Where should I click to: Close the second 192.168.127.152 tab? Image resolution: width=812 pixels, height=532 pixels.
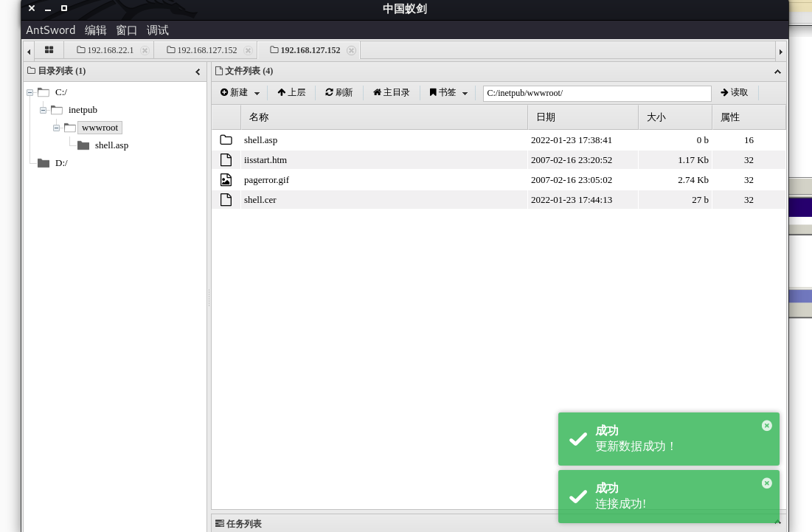pyautogui.click(x=248, y=50)
